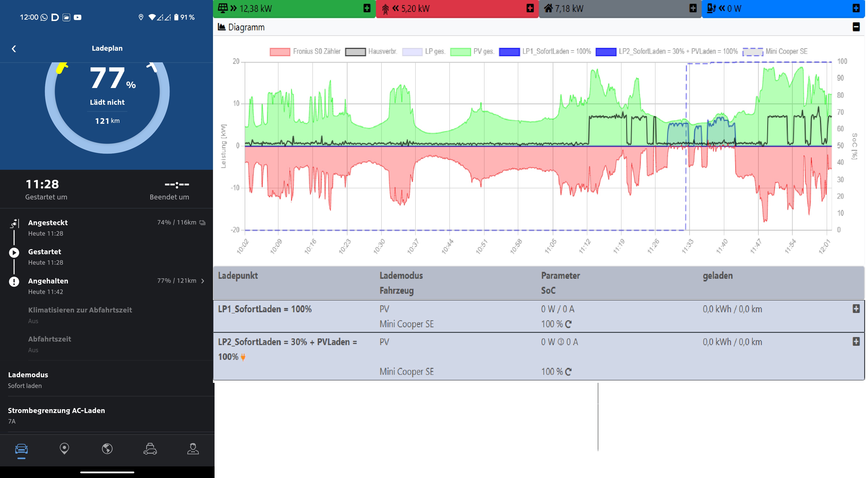This screenshot has width=868, height=478.
Task: Open the charging car tab in bottom bar
Action: tap(150, 449)
